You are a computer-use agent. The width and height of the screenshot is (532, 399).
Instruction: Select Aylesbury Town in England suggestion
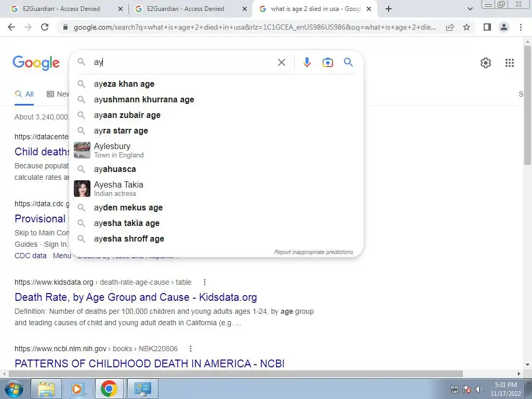216,150
